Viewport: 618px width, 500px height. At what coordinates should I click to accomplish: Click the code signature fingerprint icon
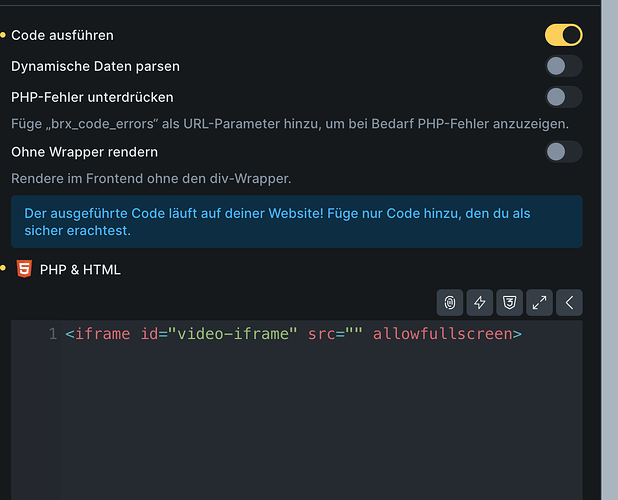(450, 303)
